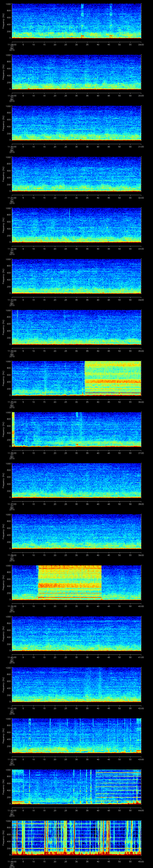The height and width of the screenshot is (868, 153).
Task: Click the yellow broadband noise block in the 11:35 panel
Action: tap(113, 378)
